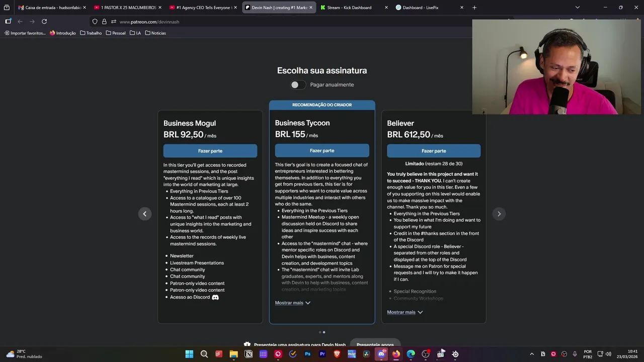This screenshot has width=644, height=362.
Task: Select the first carousel pagination dot
Action: pyautogui.click(x=320, y=332)
